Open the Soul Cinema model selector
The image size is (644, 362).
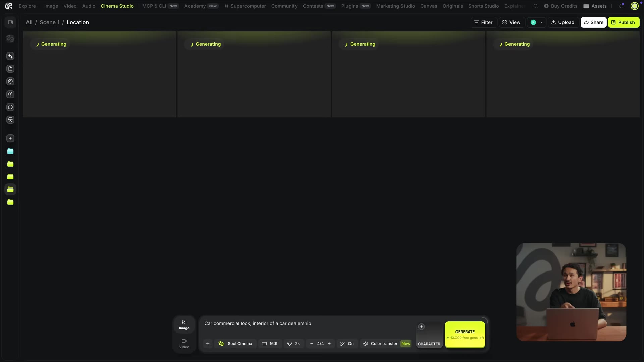tap(235, 344)
